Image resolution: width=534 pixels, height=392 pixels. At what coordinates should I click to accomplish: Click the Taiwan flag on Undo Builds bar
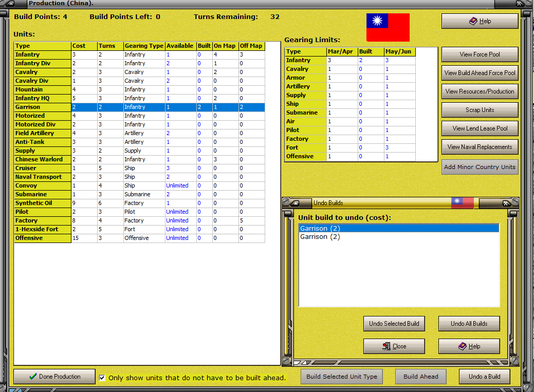tap(462, 203)
